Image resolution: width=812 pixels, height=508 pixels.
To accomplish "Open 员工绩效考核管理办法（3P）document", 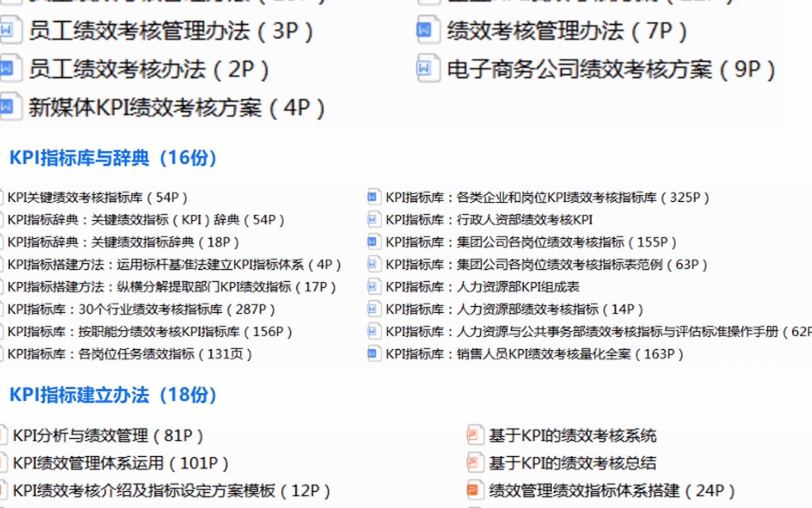I will (171, 31).
